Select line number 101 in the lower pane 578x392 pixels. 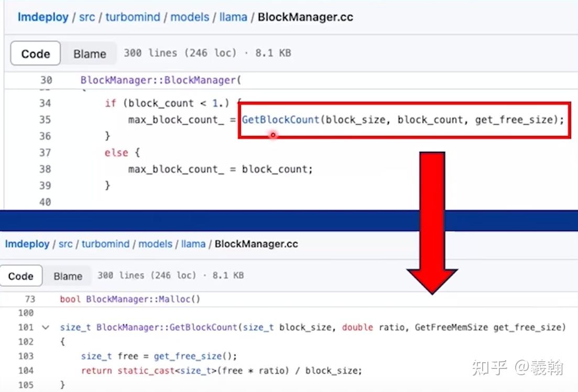coord(30,327)
